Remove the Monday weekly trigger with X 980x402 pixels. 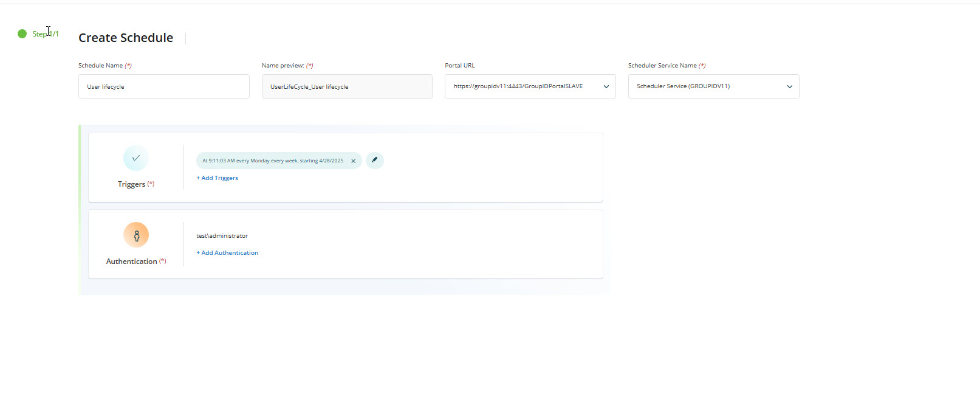point(353,161)
